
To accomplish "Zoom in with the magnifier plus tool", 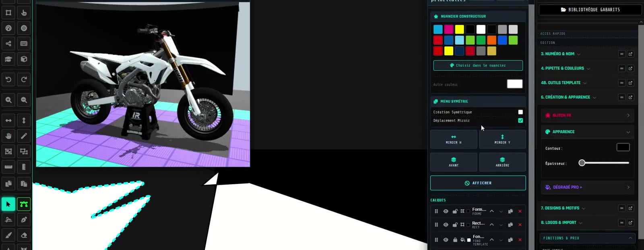I will click(x=8, y=100).
